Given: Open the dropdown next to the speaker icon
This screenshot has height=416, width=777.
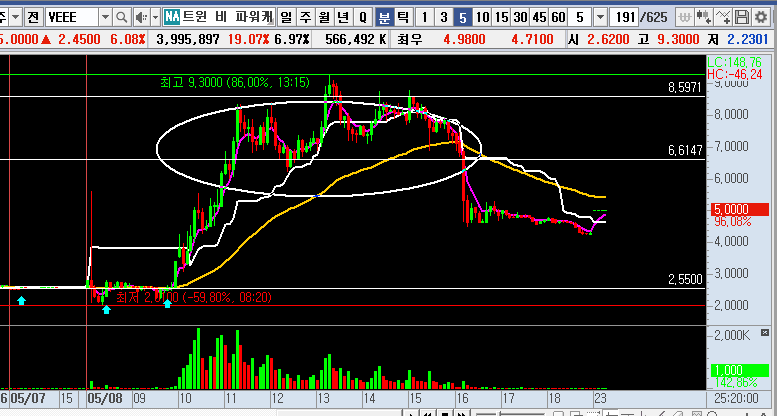Looking at the screenshot, I should (x=156, y=18).
